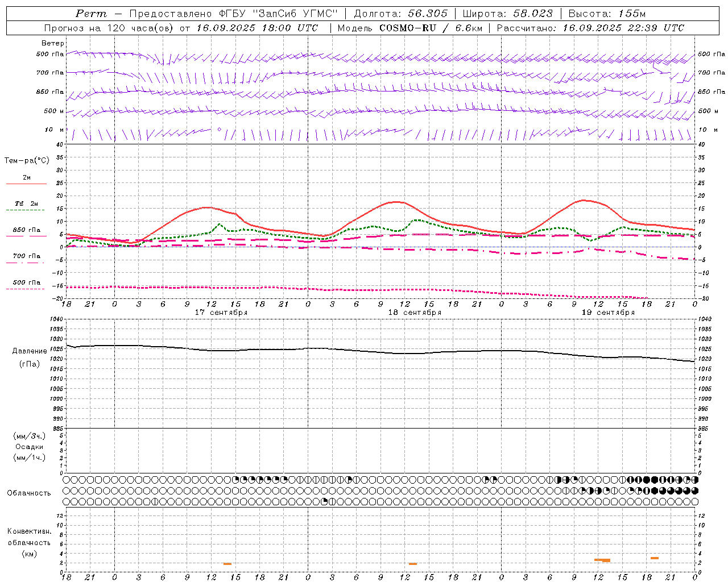
Task: Click the "700 гПа" entry in temperature legend
Action: [27, 256]
